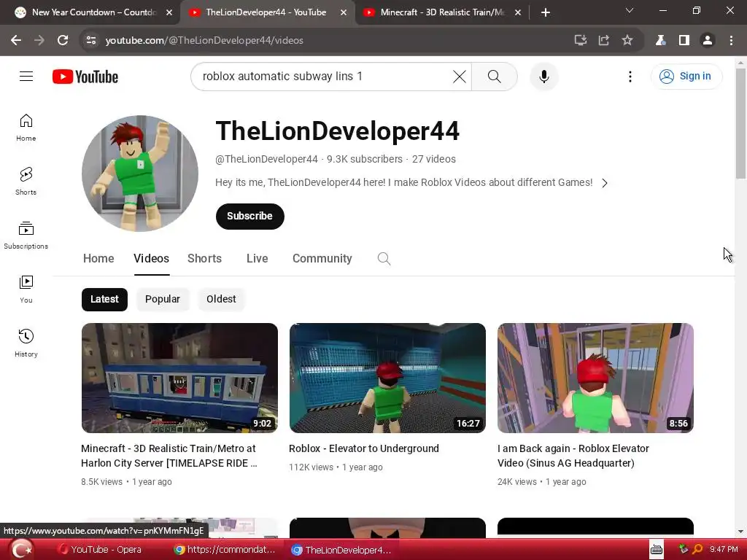Image resolution: width=747 pixels, height=560 pixels.
Task: Open I am Back again Roblox Elevator title
Action: click(573, 456)
